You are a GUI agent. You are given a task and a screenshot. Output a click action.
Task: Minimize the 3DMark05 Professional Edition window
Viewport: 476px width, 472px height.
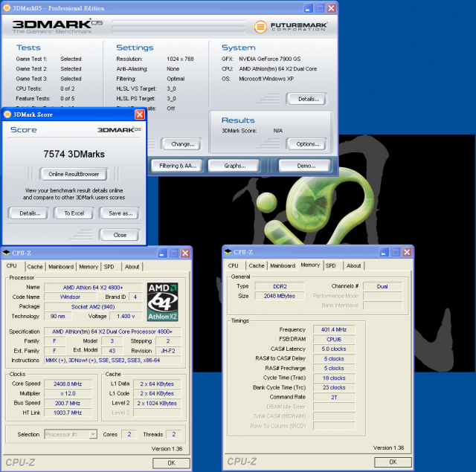point(308,8)
